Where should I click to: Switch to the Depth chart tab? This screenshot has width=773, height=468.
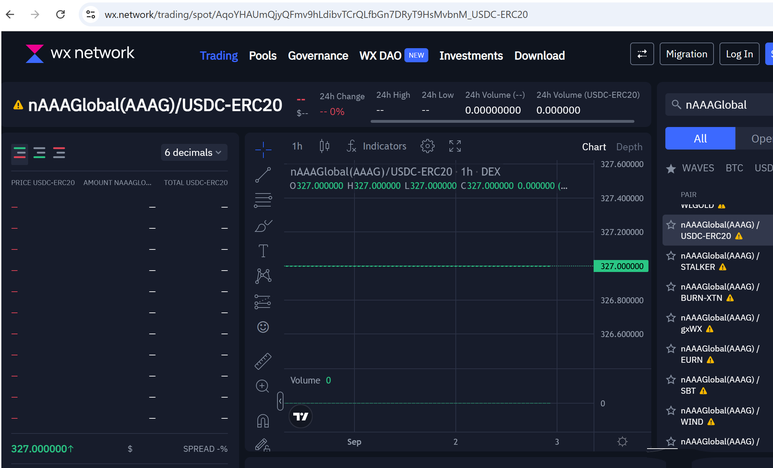(x=629, y=147)
